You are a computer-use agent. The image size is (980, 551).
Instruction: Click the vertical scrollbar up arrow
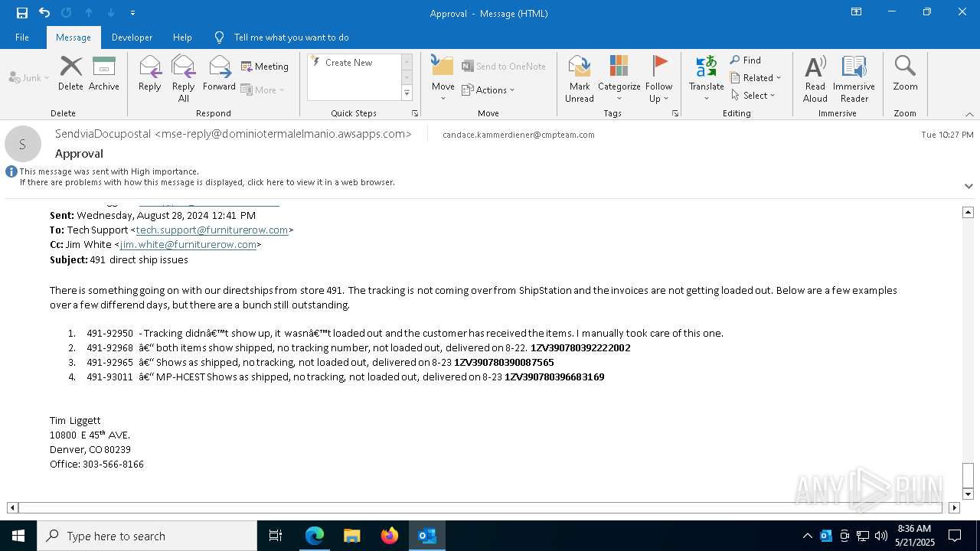pos(968,212)
